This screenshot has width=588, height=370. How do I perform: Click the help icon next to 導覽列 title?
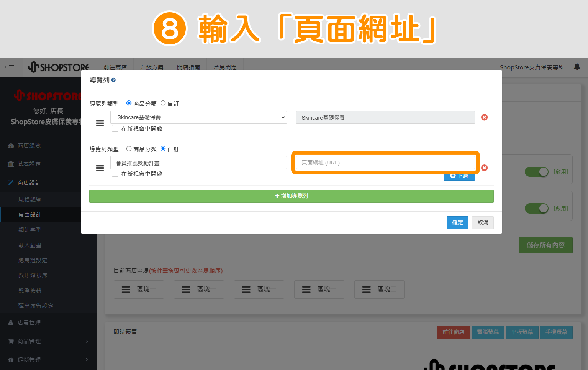pos(113,80)
